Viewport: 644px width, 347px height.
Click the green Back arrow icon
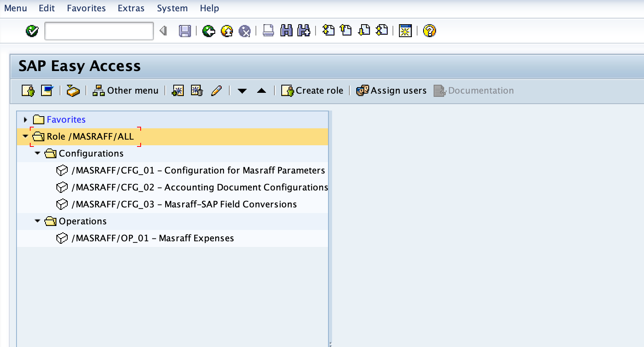pos(209,31)
